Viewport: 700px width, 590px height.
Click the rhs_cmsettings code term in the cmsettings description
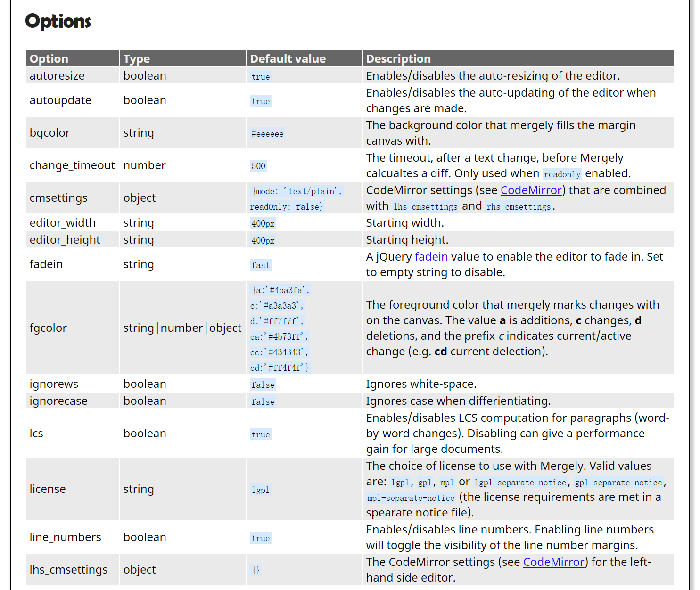click(x=519, y=207)
